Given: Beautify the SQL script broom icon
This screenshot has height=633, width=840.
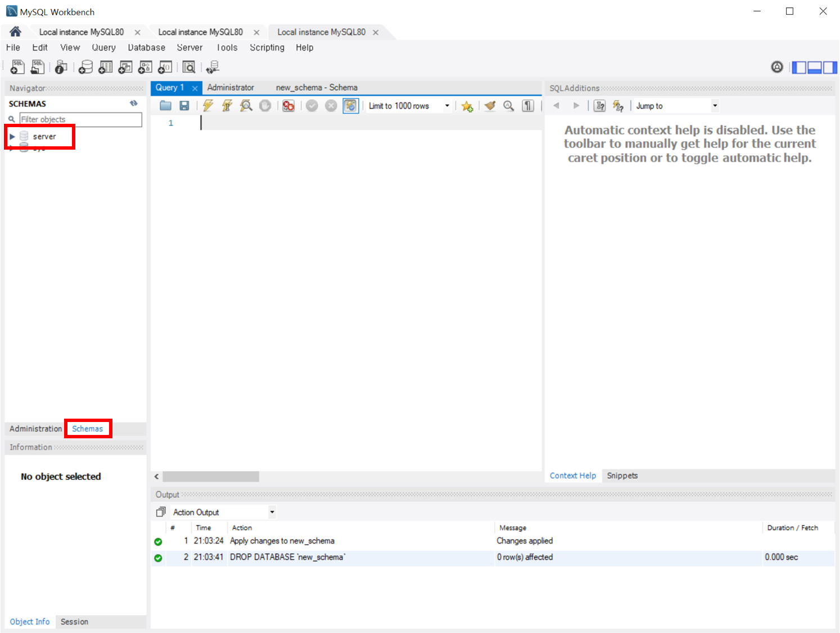Looking at the screenshot, I should pos(490,106).
